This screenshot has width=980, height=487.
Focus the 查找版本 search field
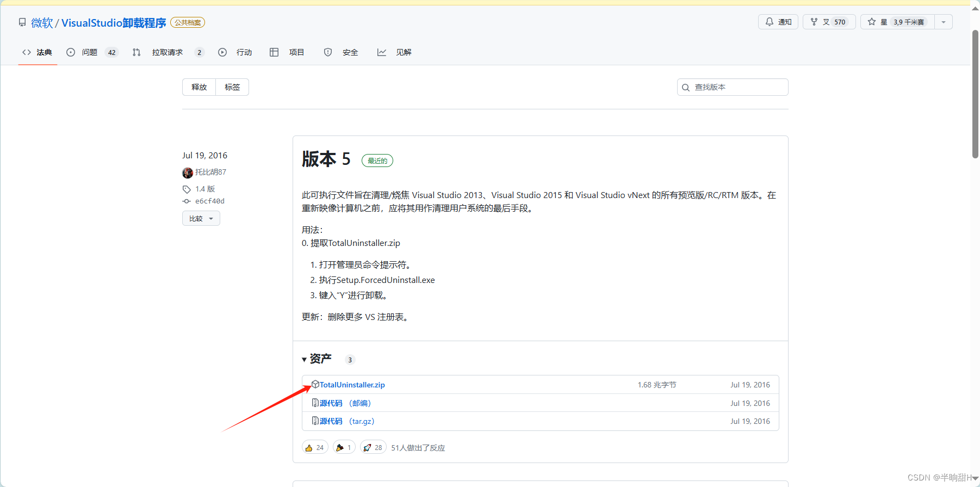[733, 87]
